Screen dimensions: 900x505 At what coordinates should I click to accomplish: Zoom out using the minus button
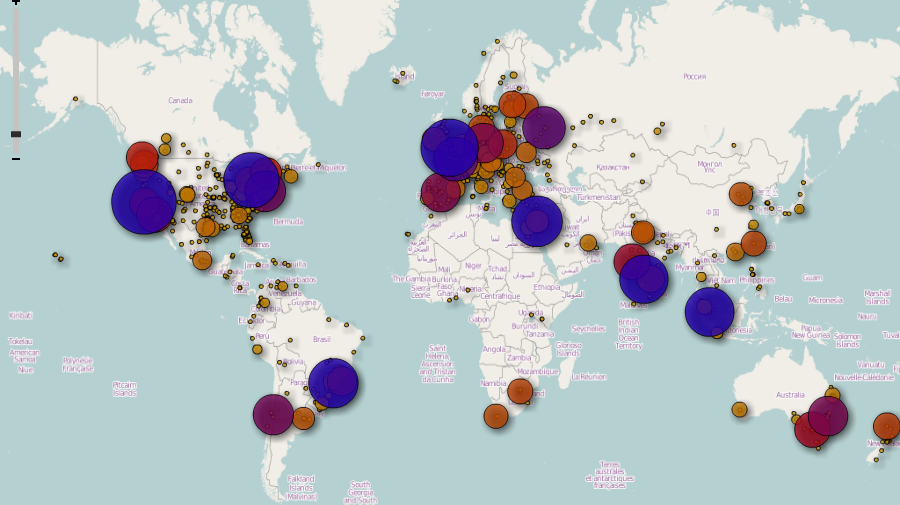[x=16, y=158]
